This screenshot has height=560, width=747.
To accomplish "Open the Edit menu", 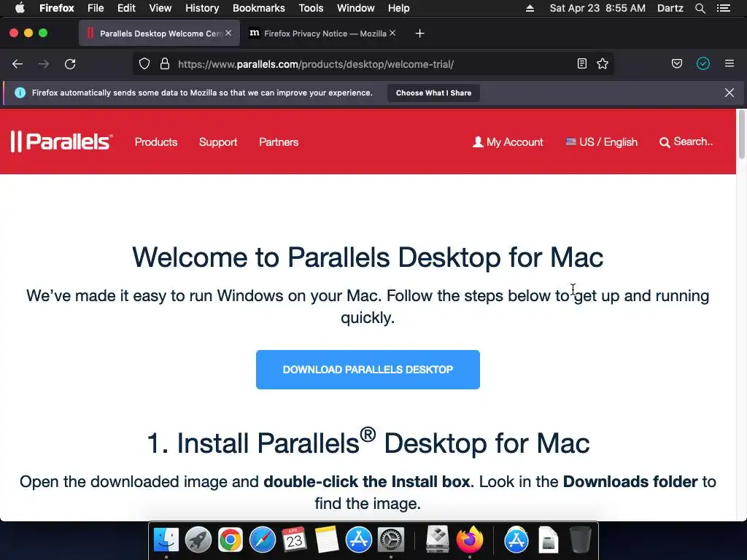I will 126,8.
